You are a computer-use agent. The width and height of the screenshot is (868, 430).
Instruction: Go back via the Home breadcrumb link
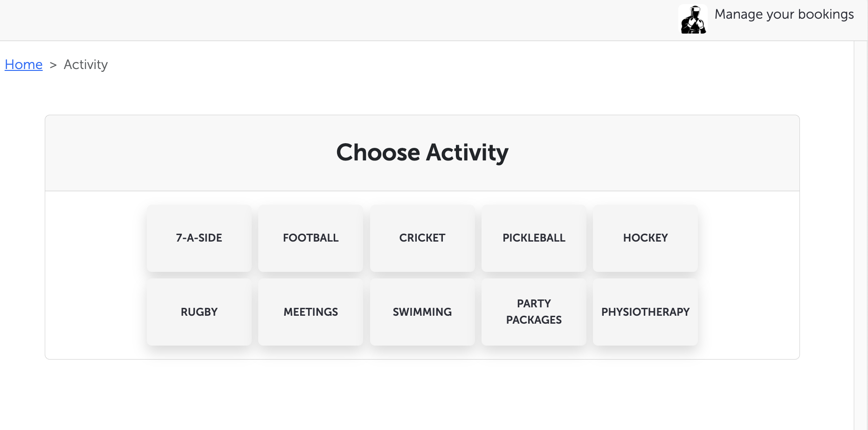click(x=24, y=64)
